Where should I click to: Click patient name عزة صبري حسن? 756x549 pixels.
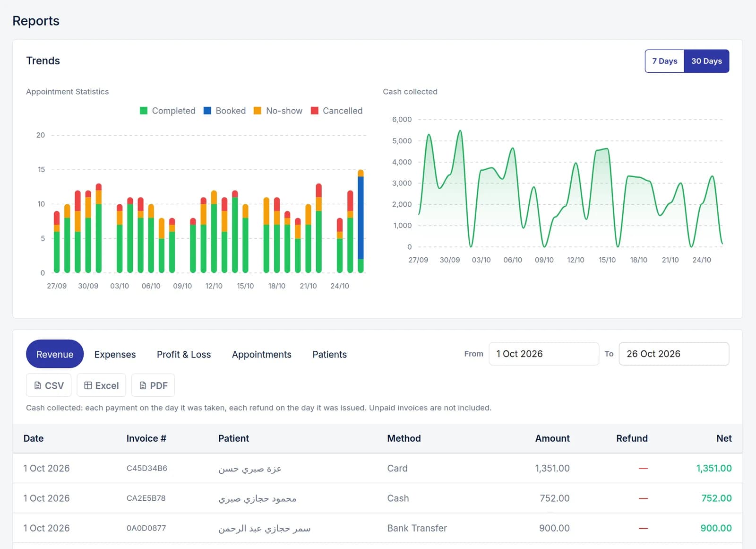pos(249,469)
